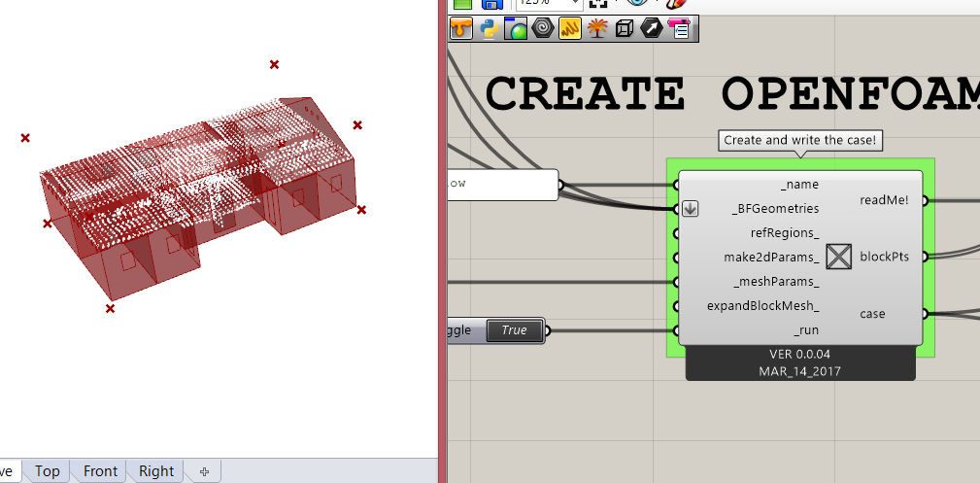Click the black hexagon arrow icon
This screenshot has width=980, height=483.
(x=652, y=28)
